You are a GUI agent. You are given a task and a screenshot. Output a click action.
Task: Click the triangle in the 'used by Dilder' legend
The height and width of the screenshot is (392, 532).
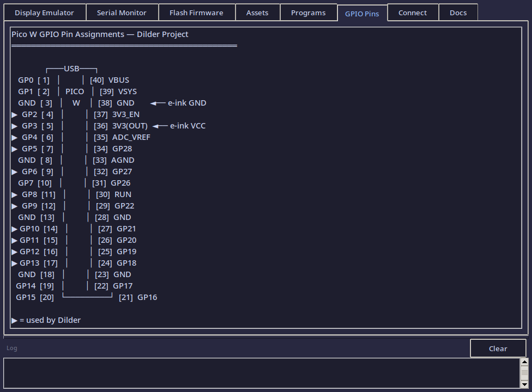[x=15, y=320]
